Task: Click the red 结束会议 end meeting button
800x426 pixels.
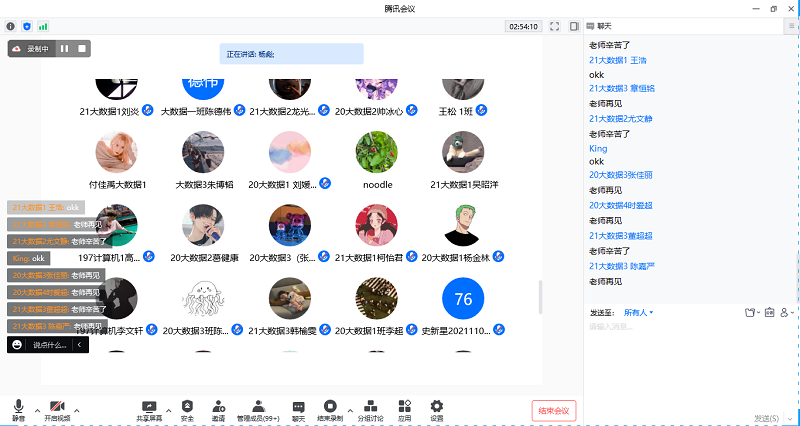Action: (553, 410)
